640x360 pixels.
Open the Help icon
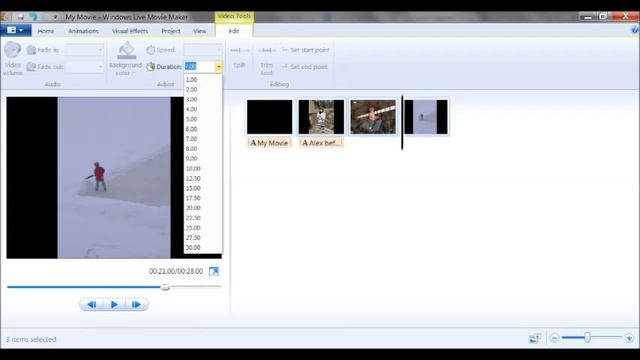[x=635, y=30]
